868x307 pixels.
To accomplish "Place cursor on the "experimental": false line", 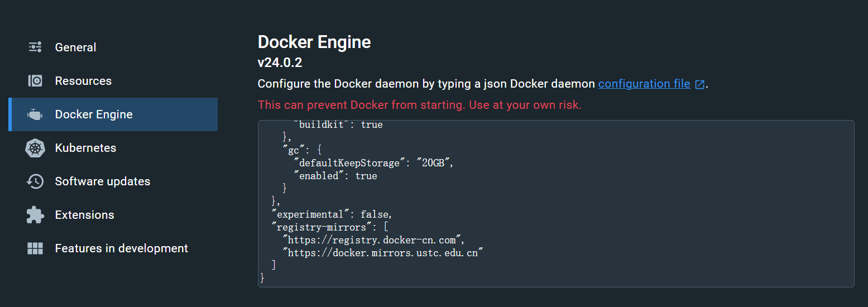I will click(x=332, y=214).
